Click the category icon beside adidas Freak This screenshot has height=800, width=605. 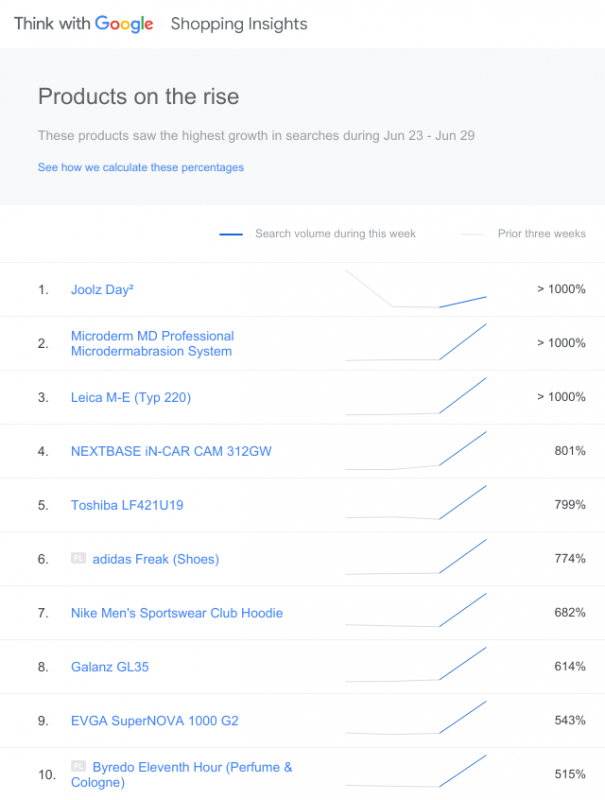tap(78, 558)
